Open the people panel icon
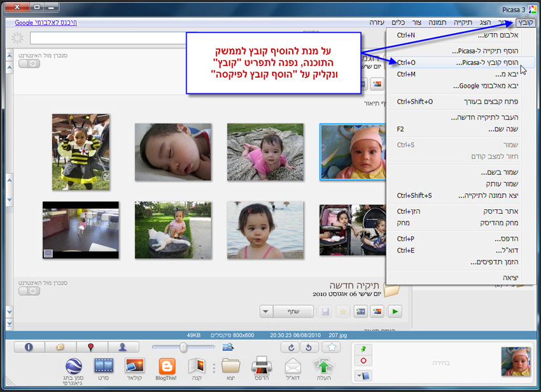 tap(123, 347)
